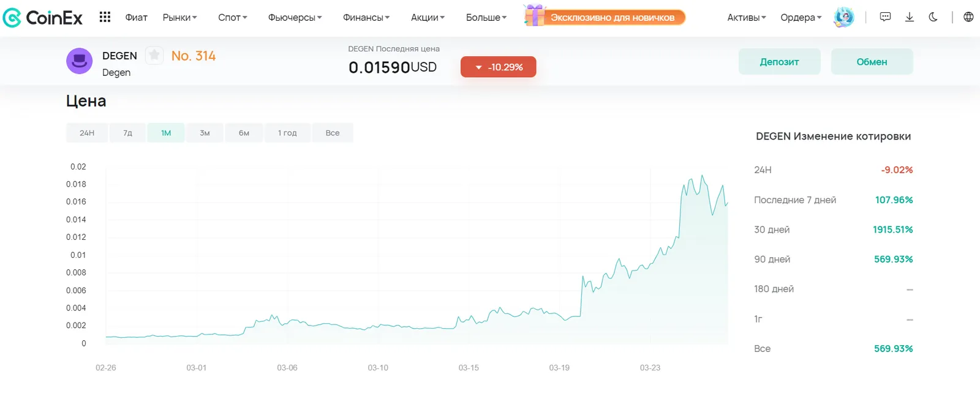980x396 pixels.
Task: Select the 1 год chart range tab
Action: pos(287,133)
